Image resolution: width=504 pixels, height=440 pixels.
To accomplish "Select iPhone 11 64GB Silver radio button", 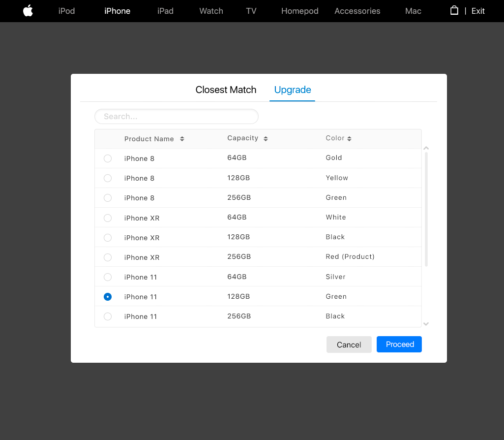I will pyautogui.click(x=108, y=277).
